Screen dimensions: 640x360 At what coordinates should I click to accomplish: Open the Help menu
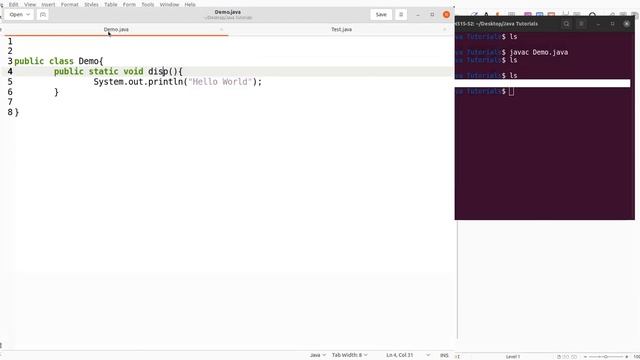(190, 4)
